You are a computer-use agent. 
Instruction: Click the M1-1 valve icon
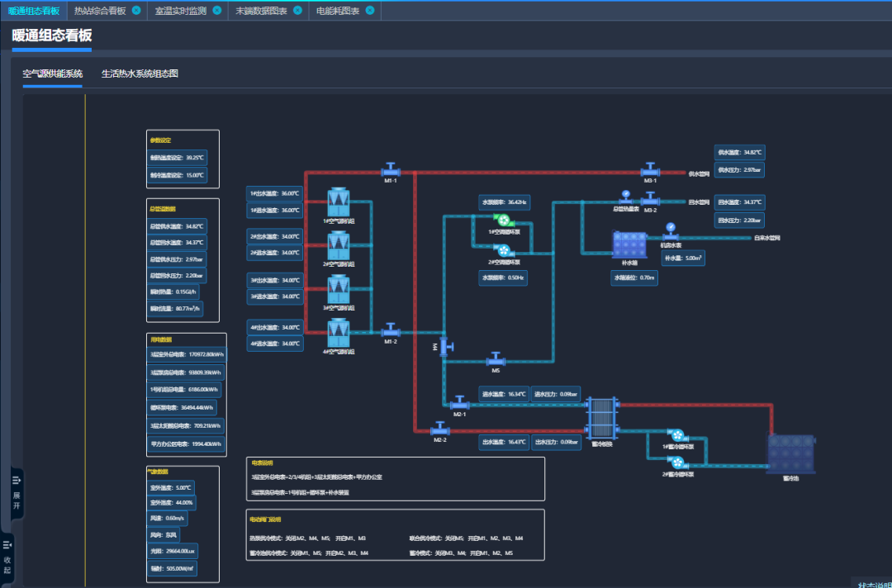click(391, 170)
